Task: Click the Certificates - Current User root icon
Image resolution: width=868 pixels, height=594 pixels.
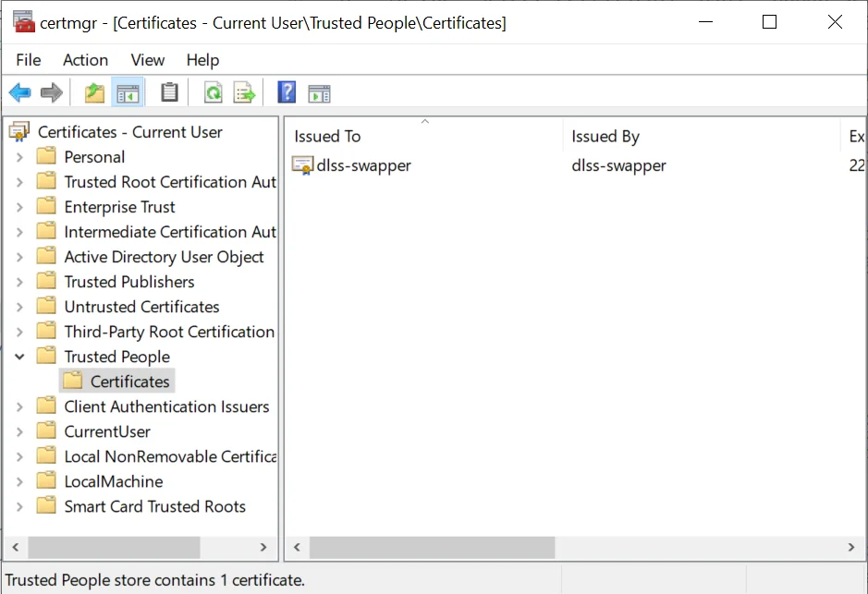Action: coord(19,131)
